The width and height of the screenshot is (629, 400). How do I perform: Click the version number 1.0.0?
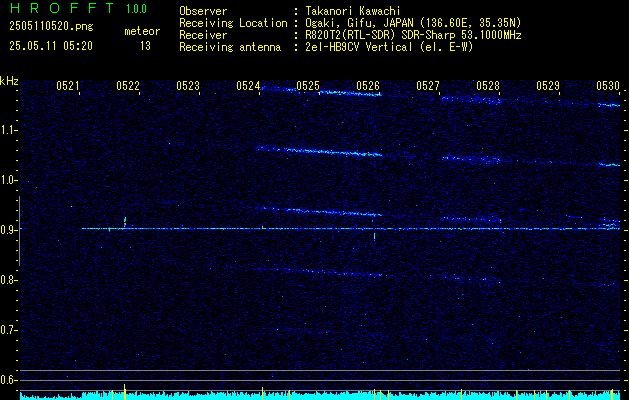(x=136, y=9)
